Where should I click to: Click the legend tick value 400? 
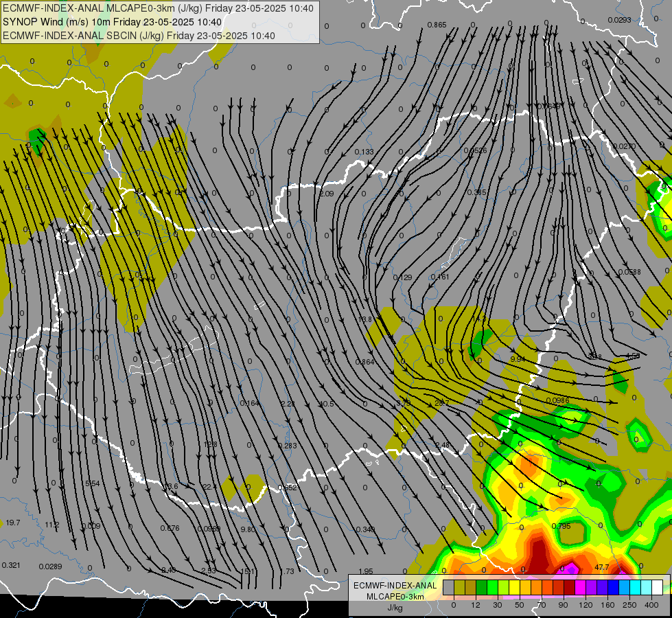tap(651, 605)
